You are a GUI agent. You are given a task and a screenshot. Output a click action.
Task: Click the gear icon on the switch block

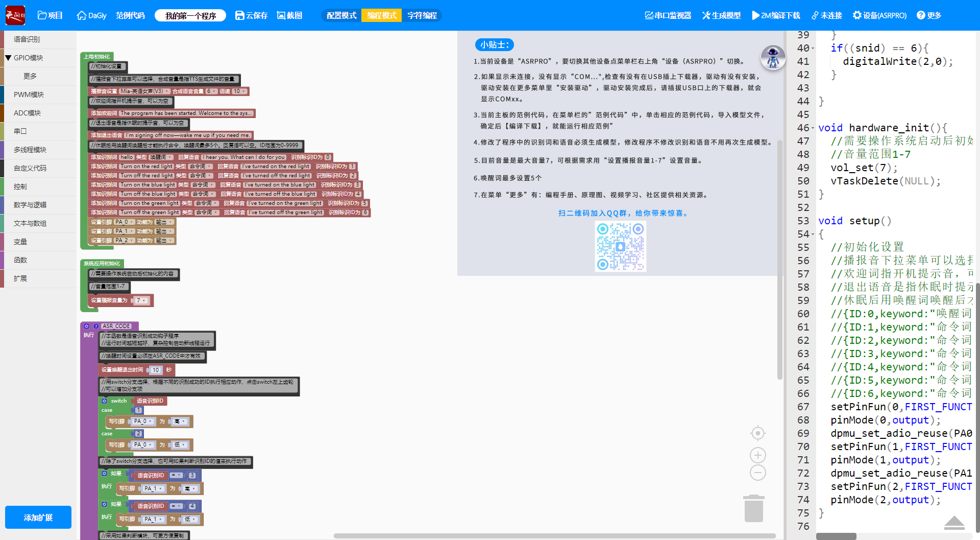click(105, 401)
